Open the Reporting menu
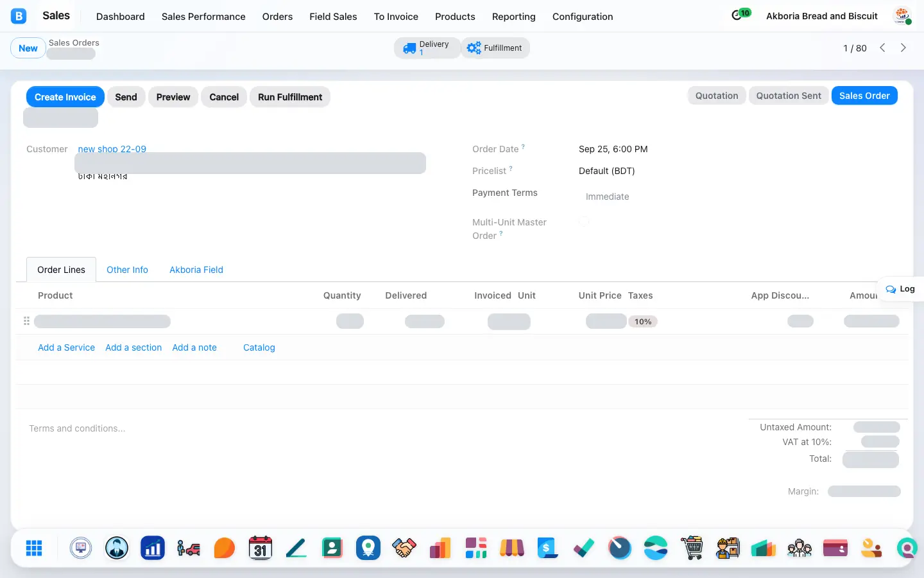The image size is (924, 578). tap(513, 17)
